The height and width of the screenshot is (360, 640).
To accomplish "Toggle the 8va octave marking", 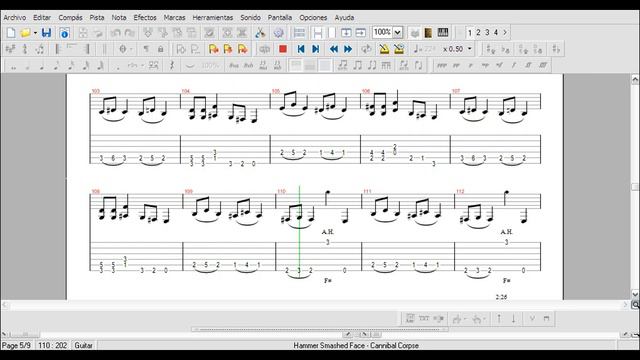I will pyautogui.click(x=234, y=65).
